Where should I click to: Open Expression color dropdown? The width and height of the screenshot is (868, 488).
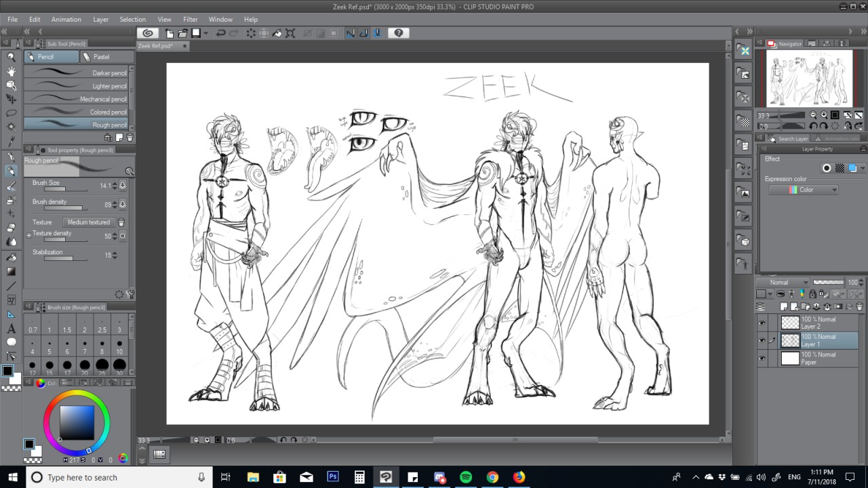804,190
